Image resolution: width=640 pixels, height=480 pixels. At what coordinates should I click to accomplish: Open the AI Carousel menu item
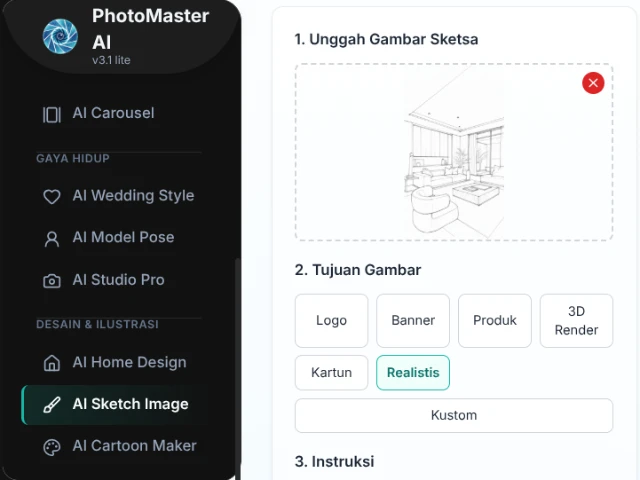pyautogui.click(x=114, y=113)
